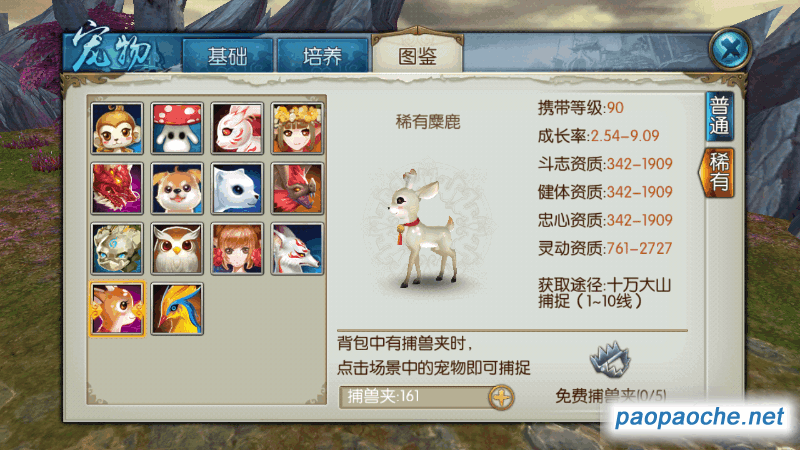This screenshot has width=800, height=450.
Task: Switch to the 图鉴 tab
Action: coord(417,54)
